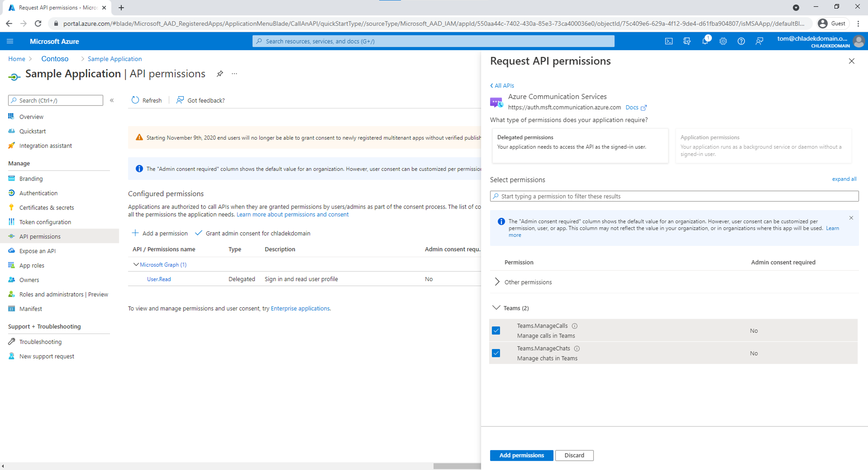868x470 pixels.
Task: Toggle Teams.ManageChats permission checkbox
Action: click(496, 353)
